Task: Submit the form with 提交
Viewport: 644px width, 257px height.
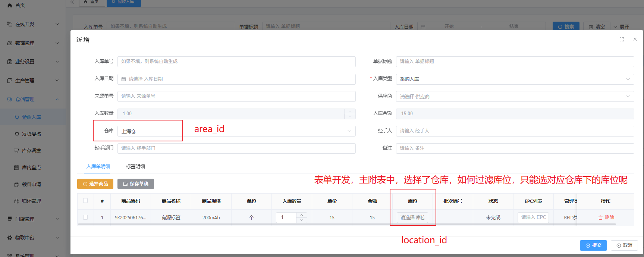Action: [593, 245]
